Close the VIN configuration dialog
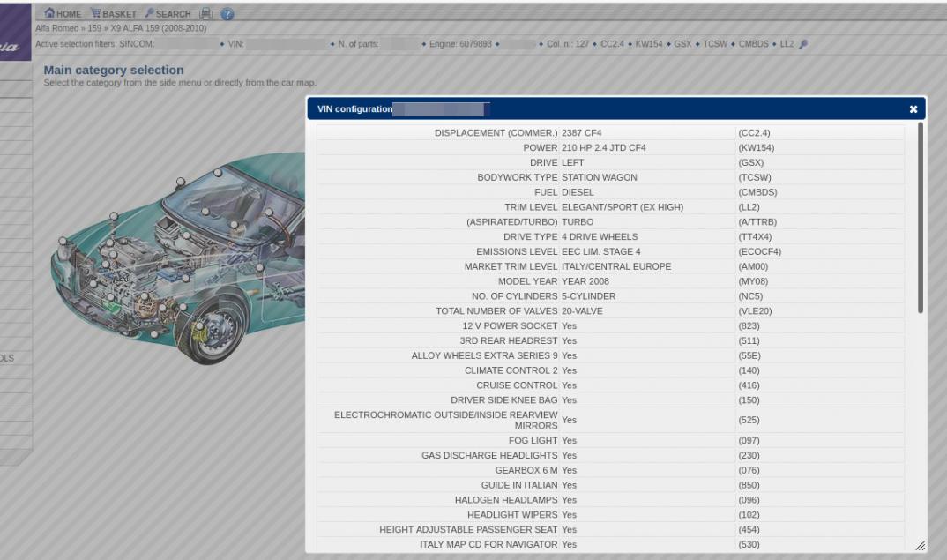This screenshot has height=560, width=947. (913, 109)
